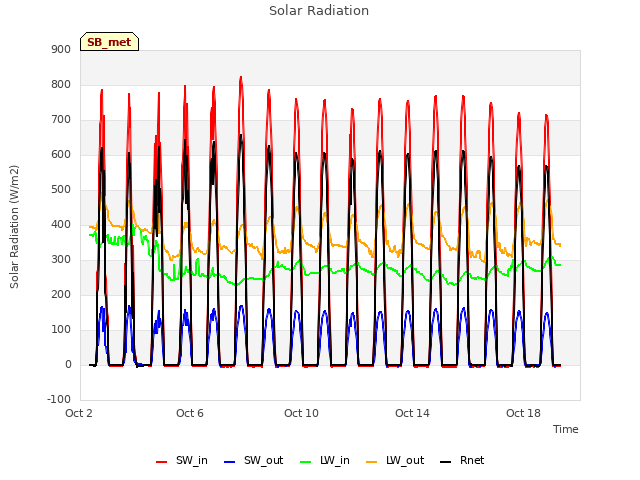Click the Oct 14 x-axis tick label

[x=412, y=413]
